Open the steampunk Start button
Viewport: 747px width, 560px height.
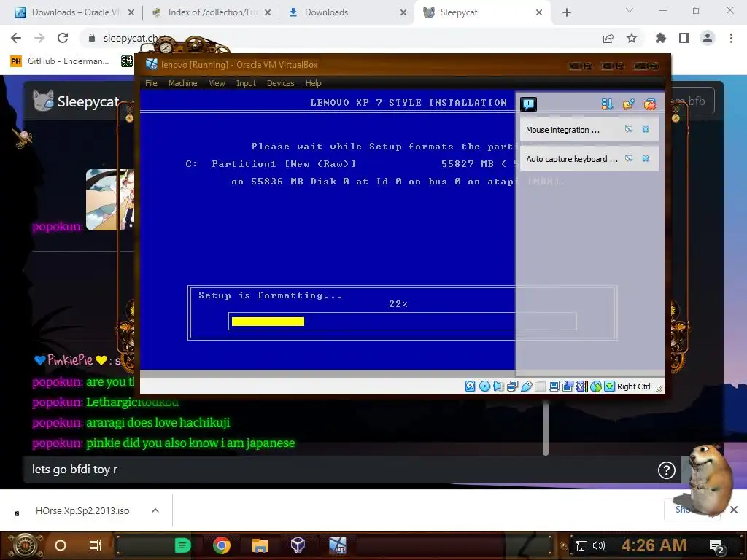[25, 545]
